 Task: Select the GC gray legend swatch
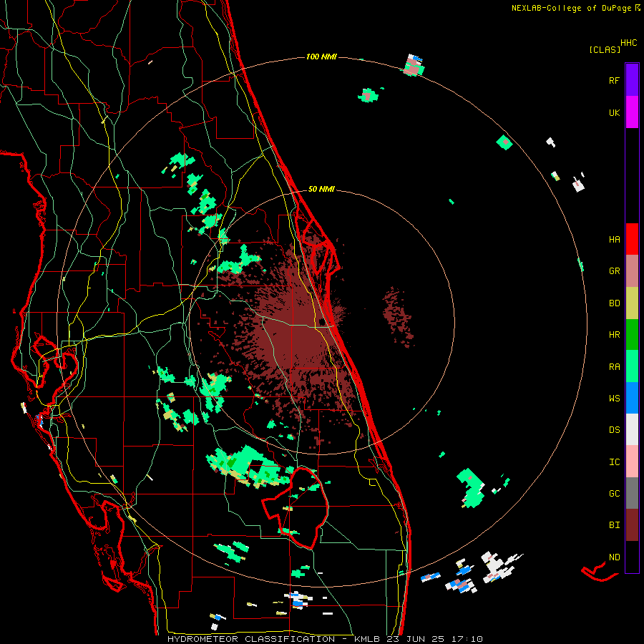[x=632, y=493]
